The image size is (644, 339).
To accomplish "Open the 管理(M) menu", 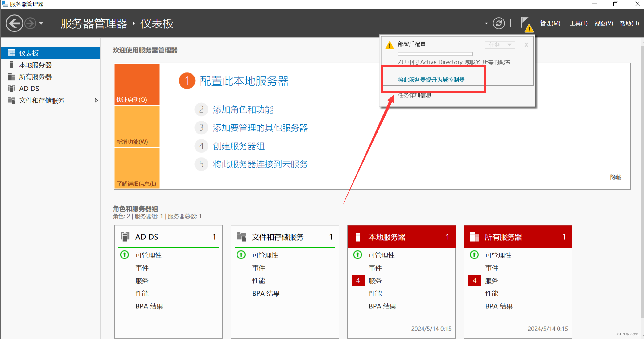I will pyautogui.click(x=550, y=23).
